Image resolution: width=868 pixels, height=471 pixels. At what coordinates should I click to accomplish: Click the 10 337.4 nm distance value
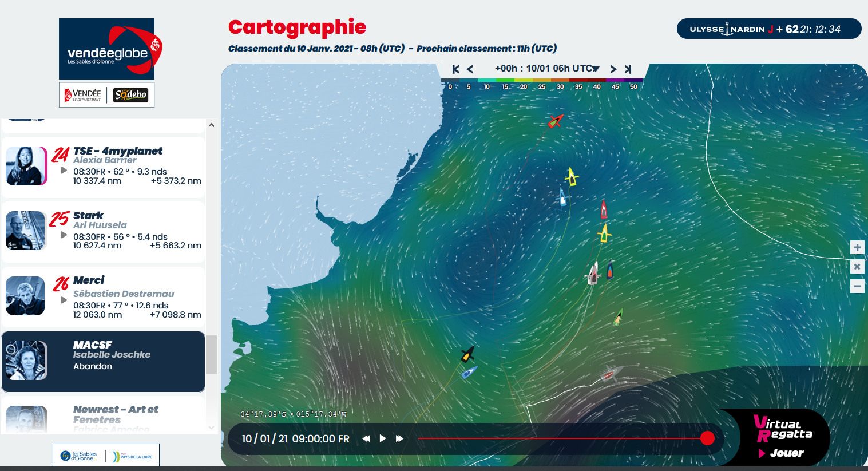click(x=97, y=181)
